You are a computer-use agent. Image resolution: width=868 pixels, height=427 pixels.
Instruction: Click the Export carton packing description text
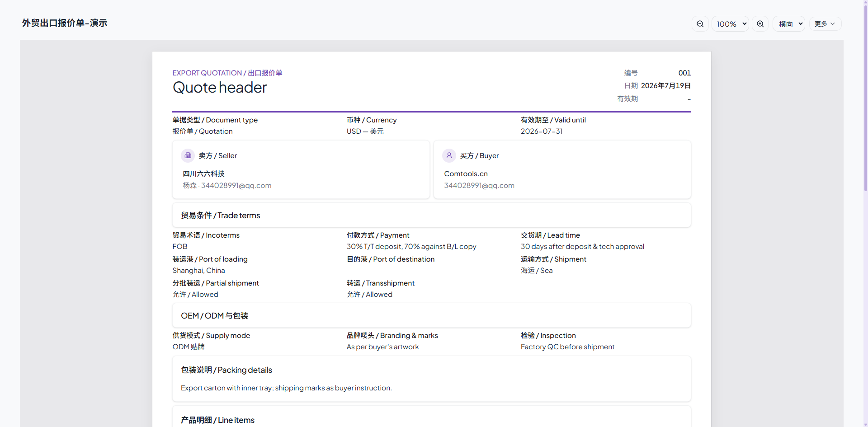click(x=286, y=388)
